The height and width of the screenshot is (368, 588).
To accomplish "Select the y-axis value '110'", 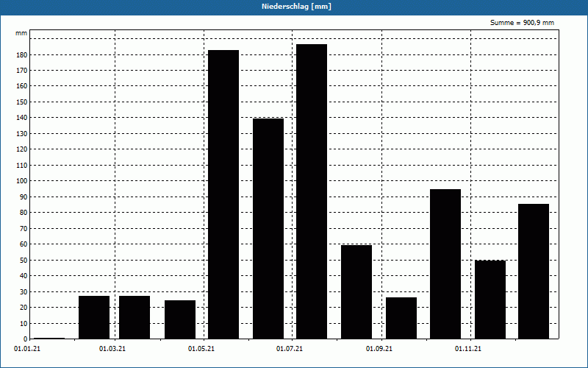I will pyautogui.click(x=22, y=165).
